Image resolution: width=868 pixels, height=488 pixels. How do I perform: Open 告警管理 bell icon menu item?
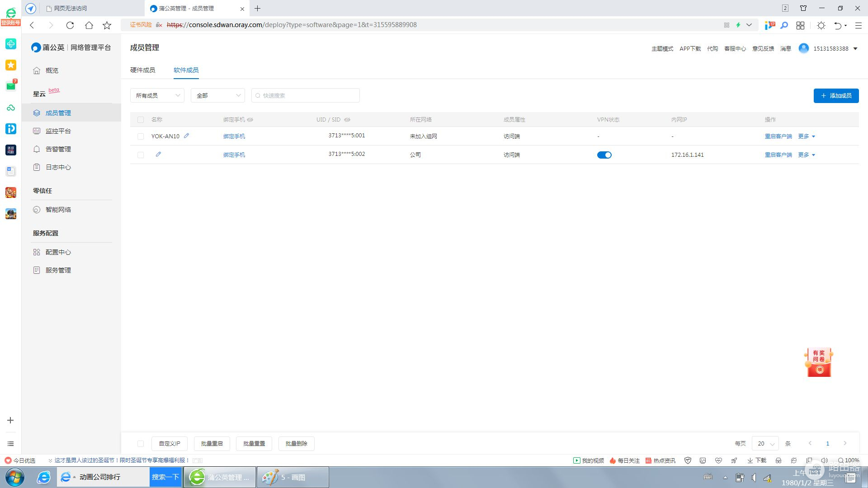[x=58, y=149]
